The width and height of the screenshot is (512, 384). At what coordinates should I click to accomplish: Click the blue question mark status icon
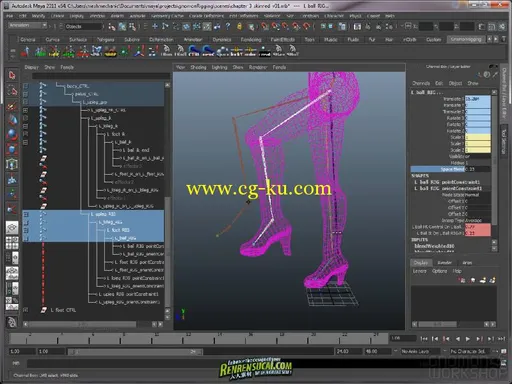pyautogui.click(x=228, y=26)
